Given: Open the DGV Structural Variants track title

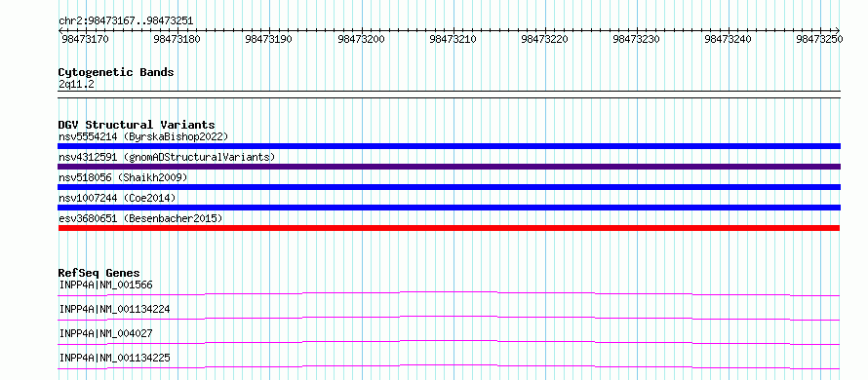Looking at the screenshot, I should (137, 125).
